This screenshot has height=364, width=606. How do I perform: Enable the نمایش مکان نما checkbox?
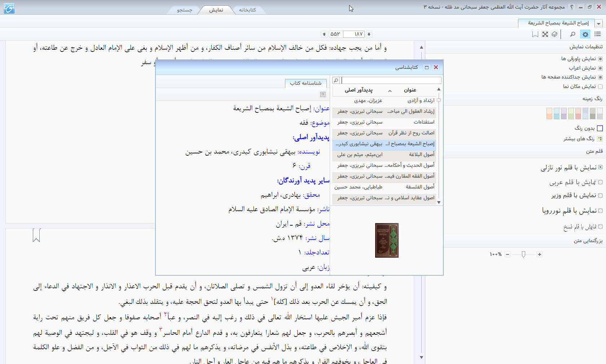pyautogui.click(x=600, y=86)
